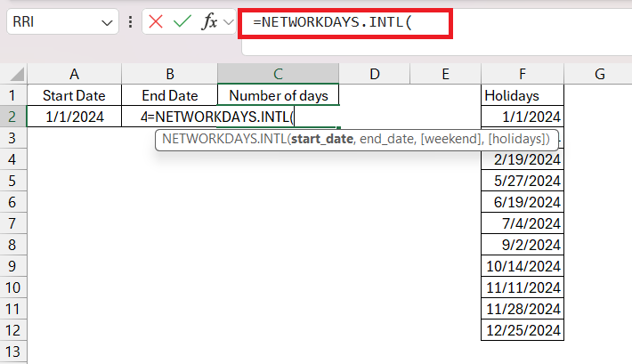
Task: Click the [holidays] argument in tooltip
Action: (516, 139)
